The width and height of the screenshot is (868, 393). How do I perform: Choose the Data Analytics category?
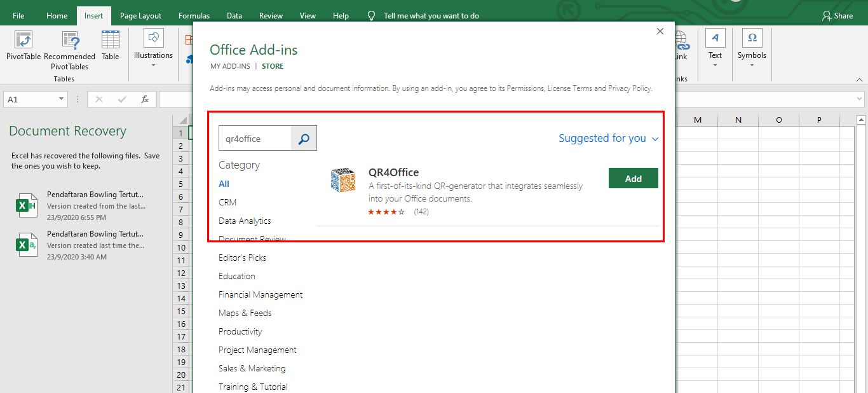tap(245, 221)
